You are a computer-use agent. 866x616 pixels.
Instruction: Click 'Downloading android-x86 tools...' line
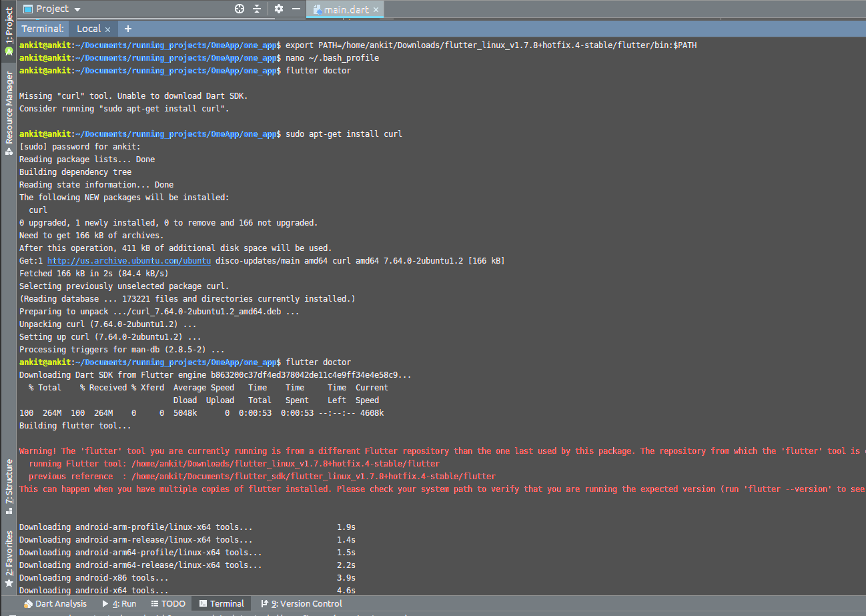(94, 578)
